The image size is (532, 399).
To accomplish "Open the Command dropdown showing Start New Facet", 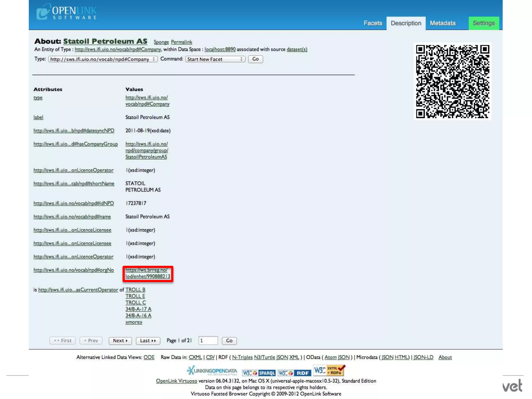I will coord(215,59).
